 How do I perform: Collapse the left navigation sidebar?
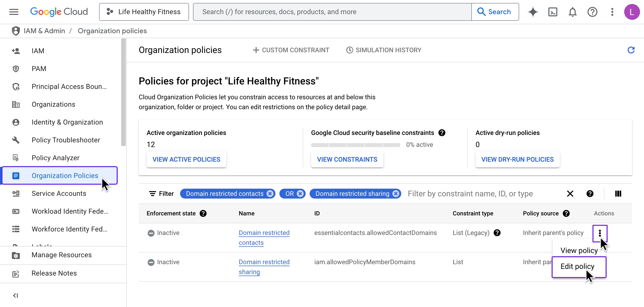pyautogui.click(x=16, y=296)
